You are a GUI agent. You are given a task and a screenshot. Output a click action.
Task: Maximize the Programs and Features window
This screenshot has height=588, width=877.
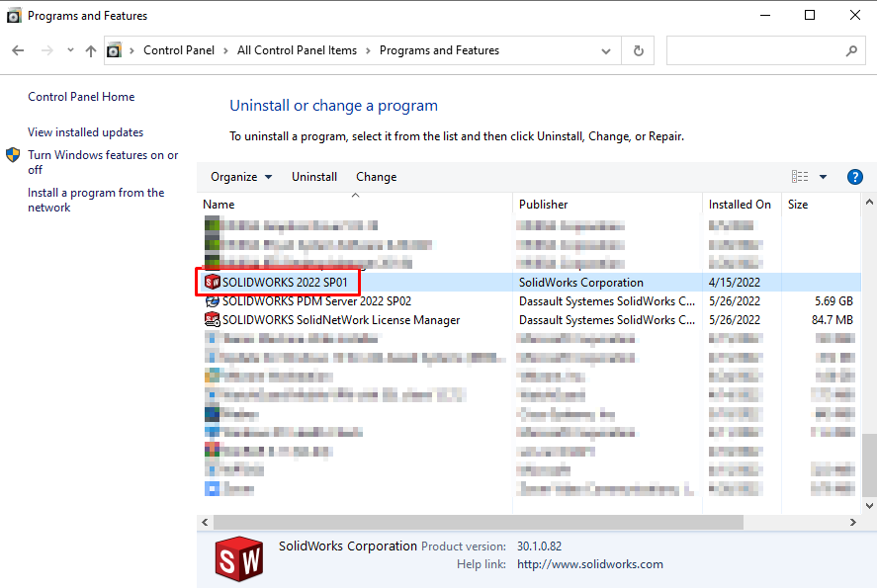[810, 15]
